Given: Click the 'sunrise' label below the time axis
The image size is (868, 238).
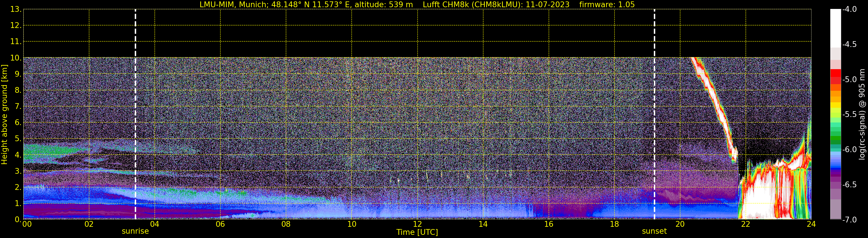Looking at the screenshot, I should click(135, 231).
